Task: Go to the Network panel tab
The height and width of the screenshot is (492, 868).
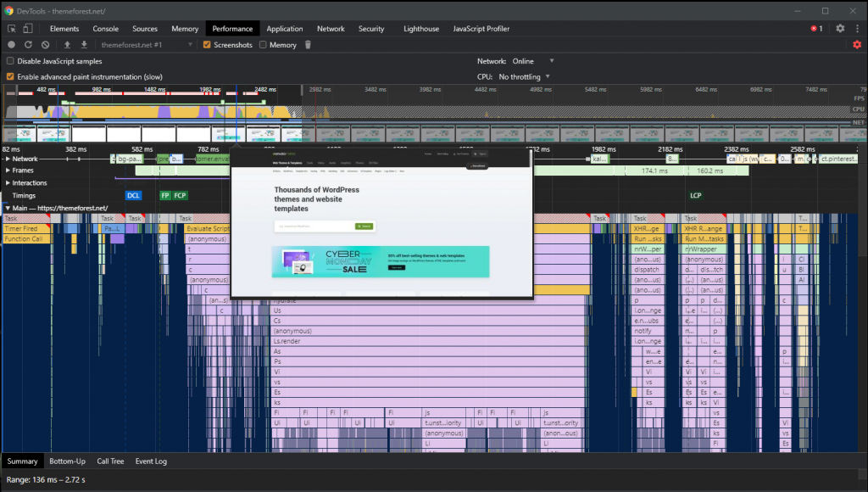Action: [331, 29]
